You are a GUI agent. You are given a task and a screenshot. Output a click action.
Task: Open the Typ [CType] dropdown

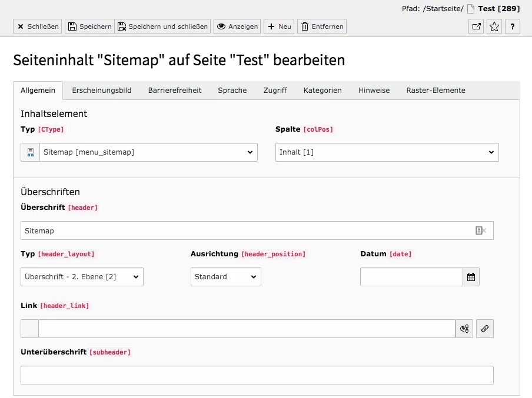(147, 152)
